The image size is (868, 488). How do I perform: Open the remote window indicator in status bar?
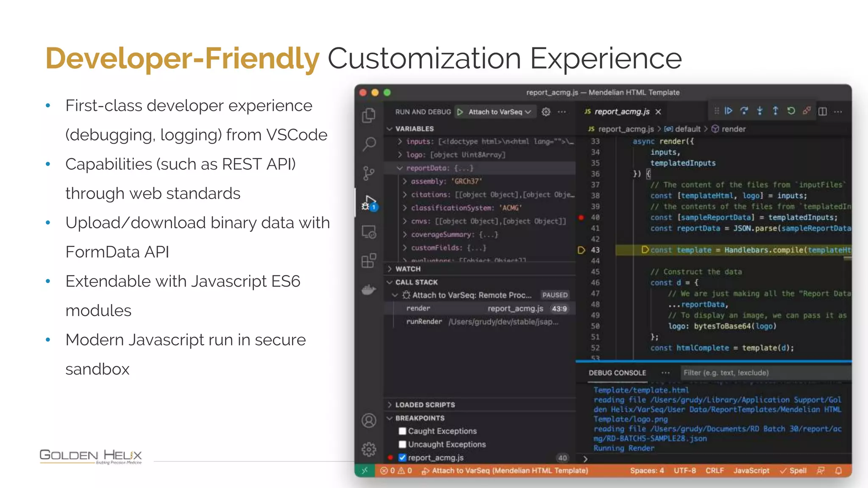click(364, 471)
